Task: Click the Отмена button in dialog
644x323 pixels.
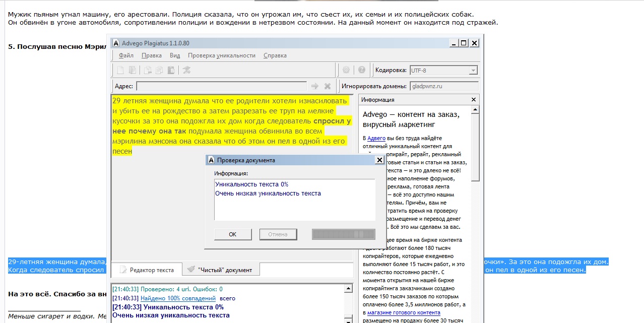Action: tap(278, 234)
